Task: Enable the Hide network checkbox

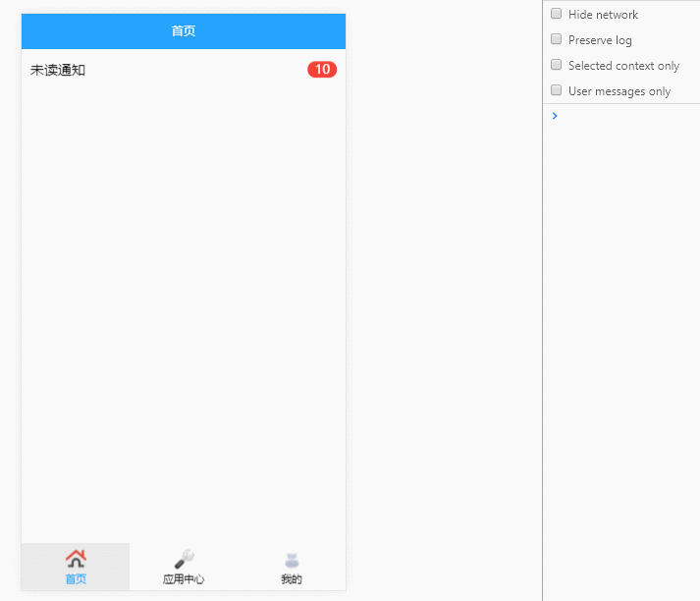Action: click(556, 14)
